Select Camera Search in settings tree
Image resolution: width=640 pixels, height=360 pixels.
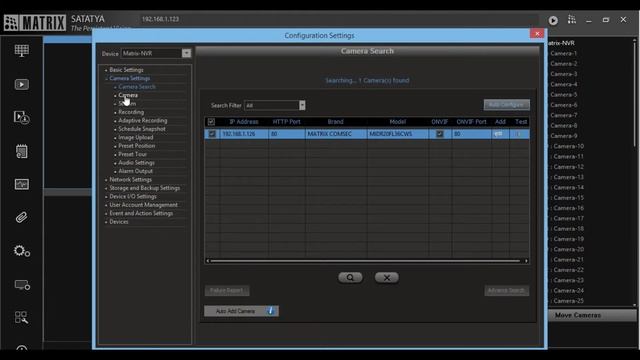(x=137, y=87)
